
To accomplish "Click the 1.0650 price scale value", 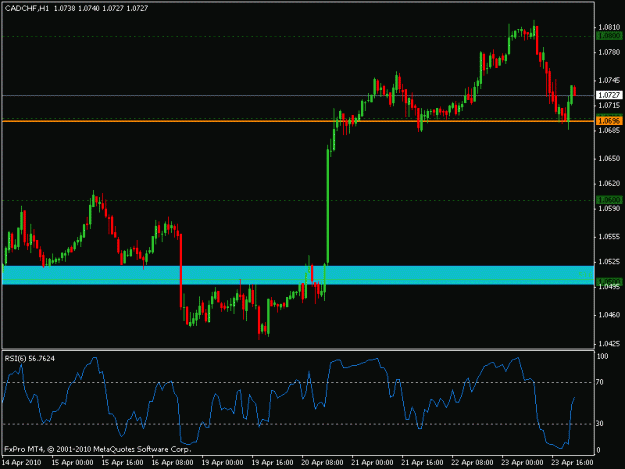I will pyautogui.click(x=609, y=158).
